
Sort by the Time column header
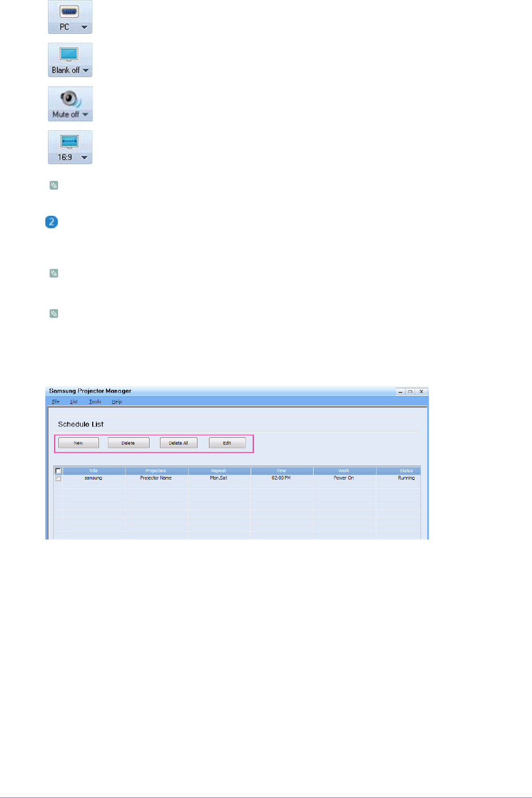click(x=281, y=471)
